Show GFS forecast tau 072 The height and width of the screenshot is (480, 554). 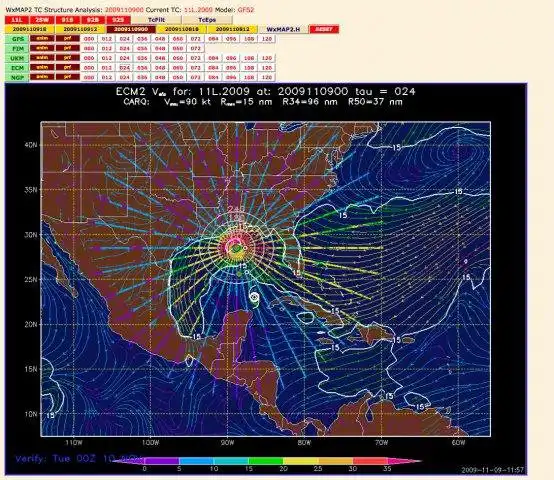[x=195, y=39]
